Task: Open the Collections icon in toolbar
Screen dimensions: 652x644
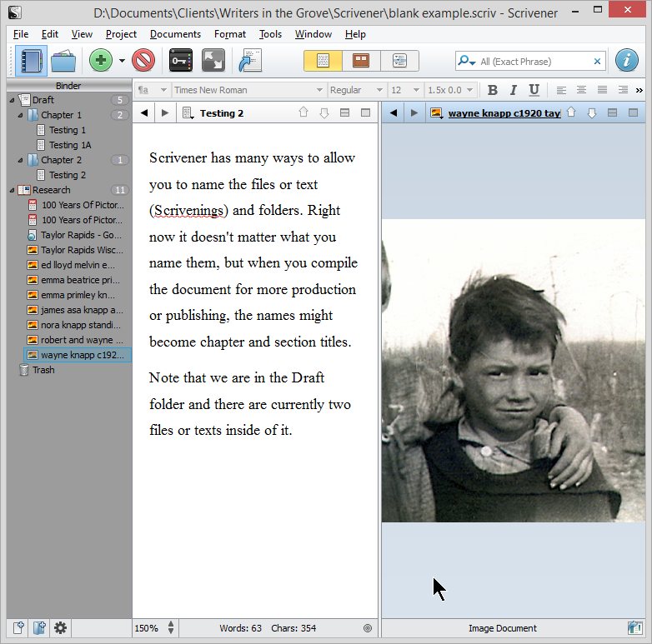Action: point(63,61)
